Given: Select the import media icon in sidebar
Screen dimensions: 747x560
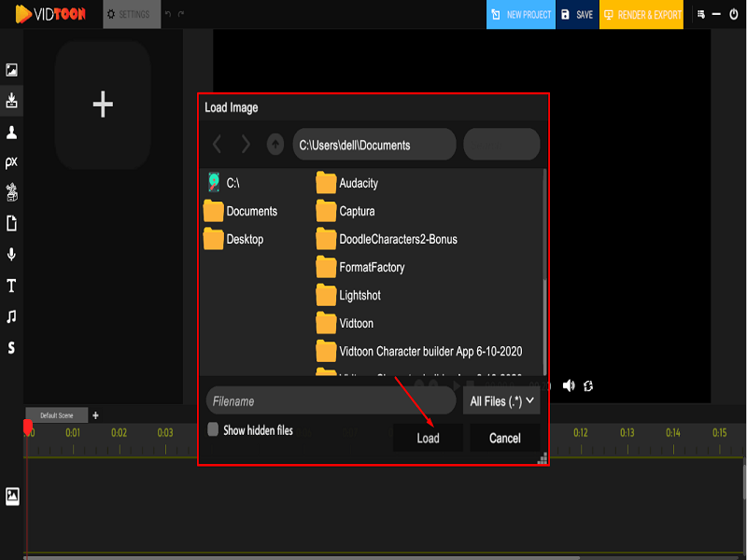Looking at the screenshot, I should [11, 100].
